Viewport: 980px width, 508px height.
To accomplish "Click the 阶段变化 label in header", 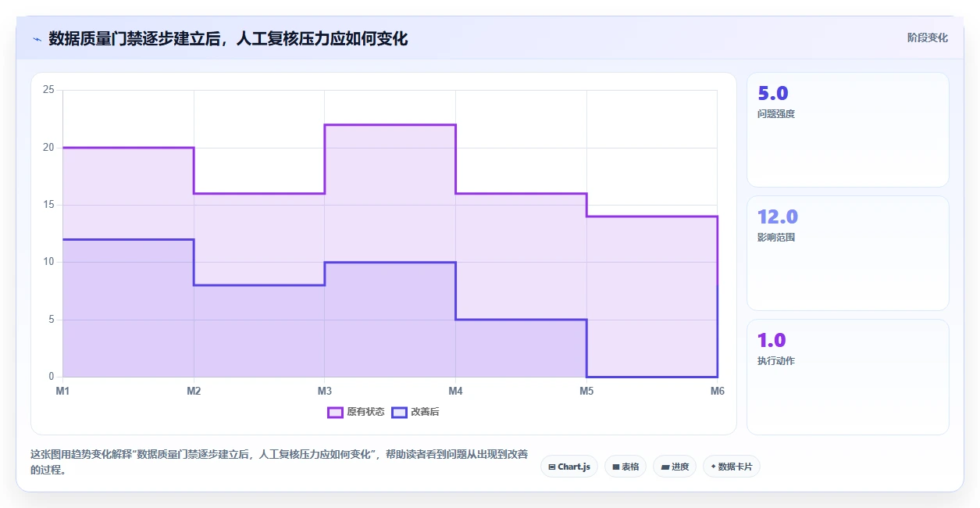I will (928, 38).
